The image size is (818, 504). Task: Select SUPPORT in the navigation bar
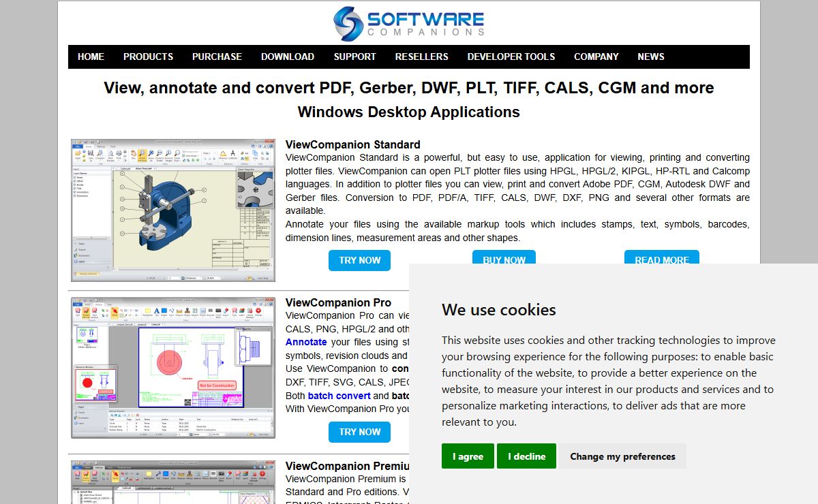(354, 57)
